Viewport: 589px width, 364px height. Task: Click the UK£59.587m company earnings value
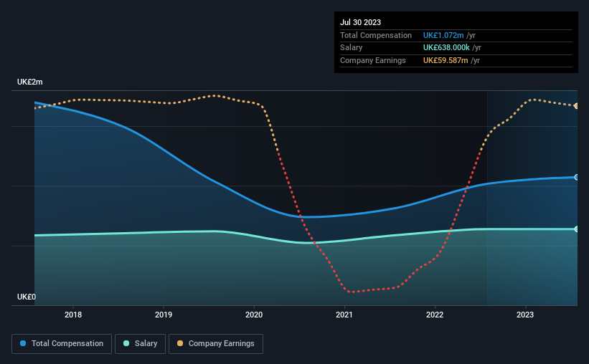tap(446, 60)
